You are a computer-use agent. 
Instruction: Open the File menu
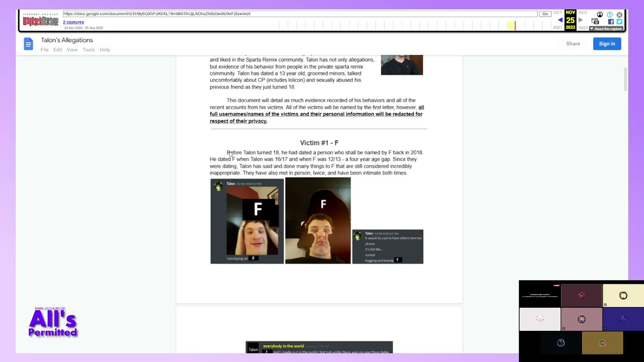44,50
